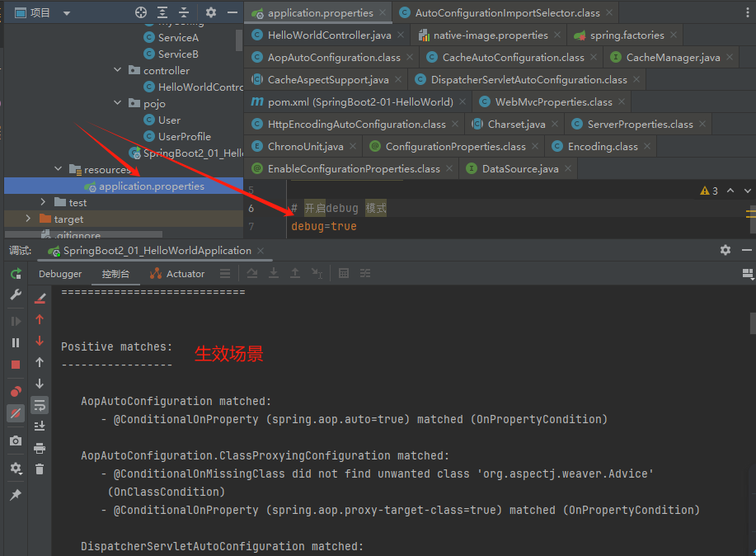Open project panel settings gear

211,12
